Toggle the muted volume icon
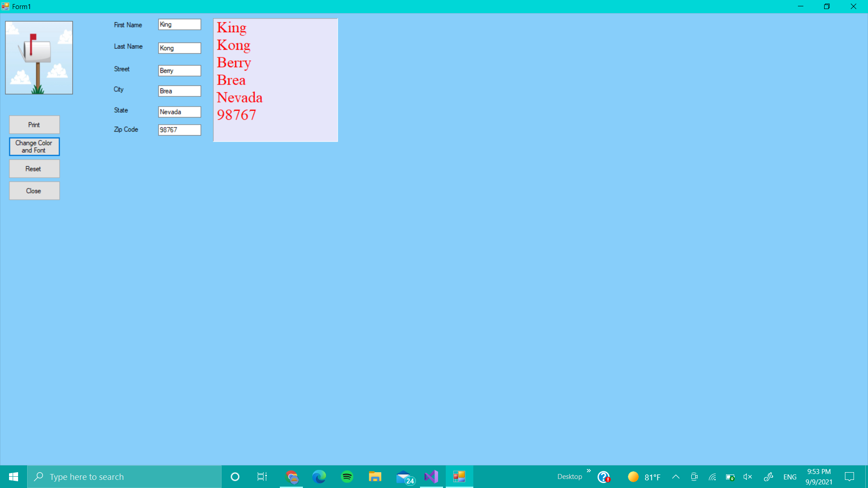The image size is (868, 488). (x=748, y=477)
